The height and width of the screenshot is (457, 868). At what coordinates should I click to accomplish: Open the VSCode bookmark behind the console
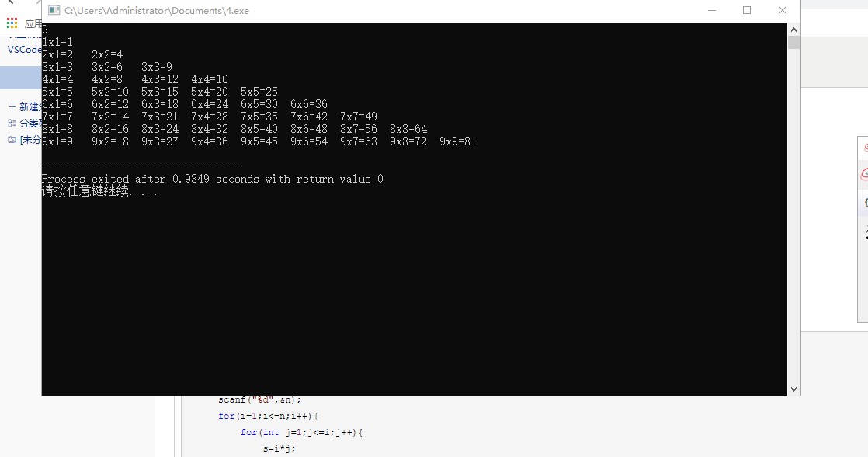coord(24,49)
